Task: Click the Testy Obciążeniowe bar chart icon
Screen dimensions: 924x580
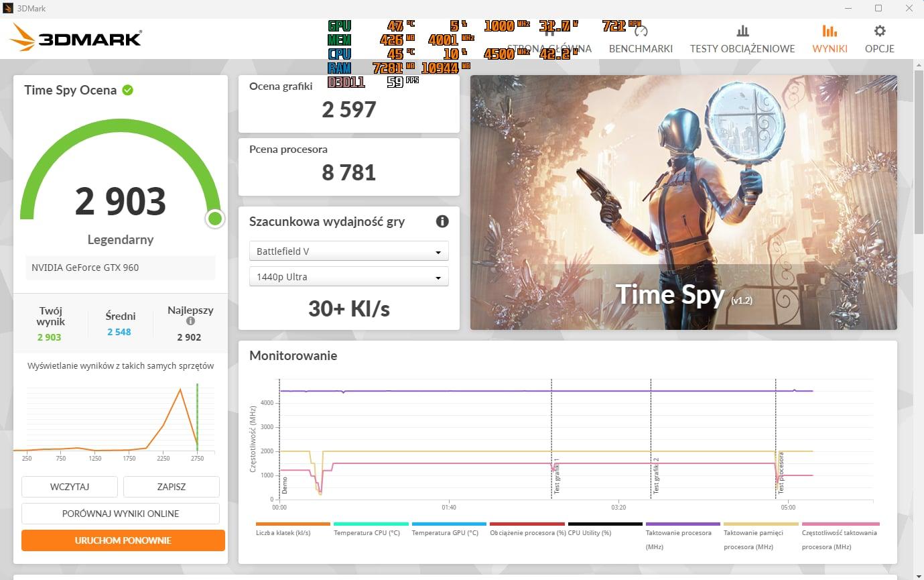Action: pyautogui.click(x=742, y=31)
